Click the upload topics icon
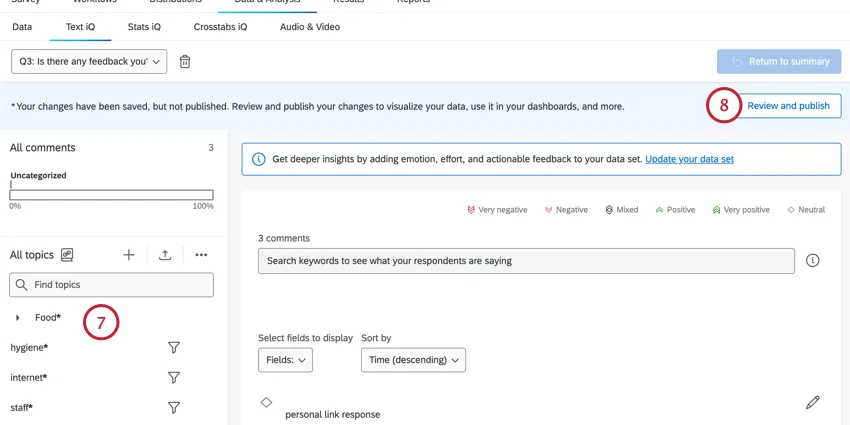 tap(165, 255)
